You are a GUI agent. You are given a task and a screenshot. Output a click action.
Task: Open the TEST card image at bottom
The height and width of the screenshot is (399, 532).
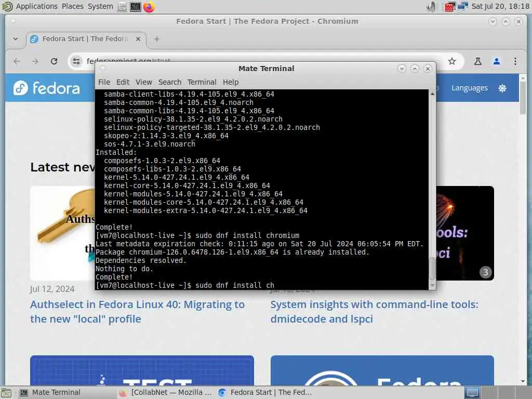(142, 370)
